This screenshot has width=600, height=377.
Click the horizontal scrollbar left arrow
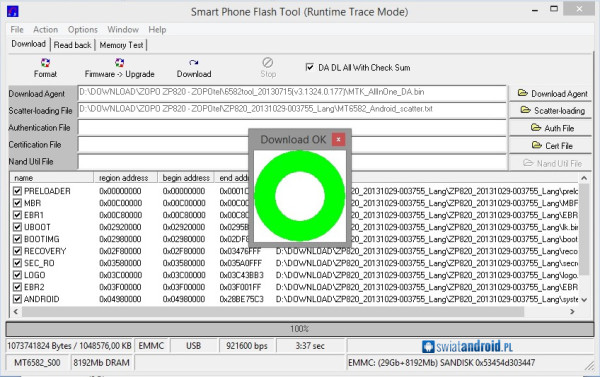point(16,312)
